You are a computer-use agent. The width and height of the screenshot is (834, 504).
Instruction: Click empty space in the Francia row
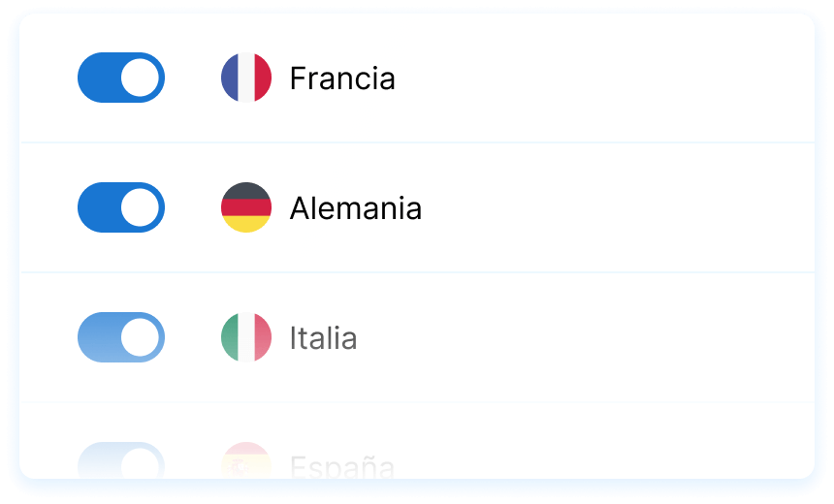pyautogui.click(x=601, y=78)
